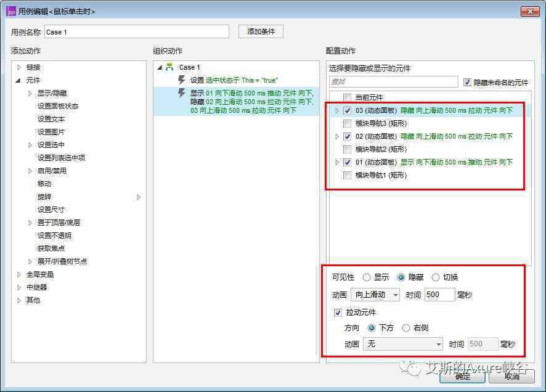Expand the 03 (动态面板) widget row

click(336, 110)
